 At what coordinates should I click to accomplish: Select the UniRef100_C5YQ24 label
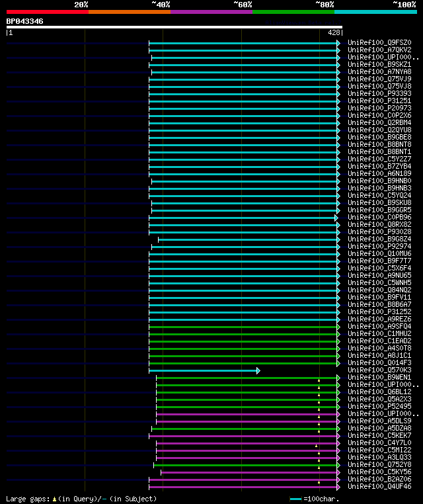(x=379, y=195)
